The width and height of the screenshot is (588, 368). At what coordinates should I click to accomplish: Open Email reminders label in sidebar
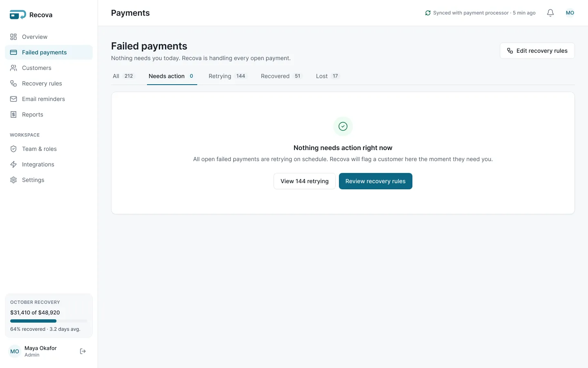[43, 99]
